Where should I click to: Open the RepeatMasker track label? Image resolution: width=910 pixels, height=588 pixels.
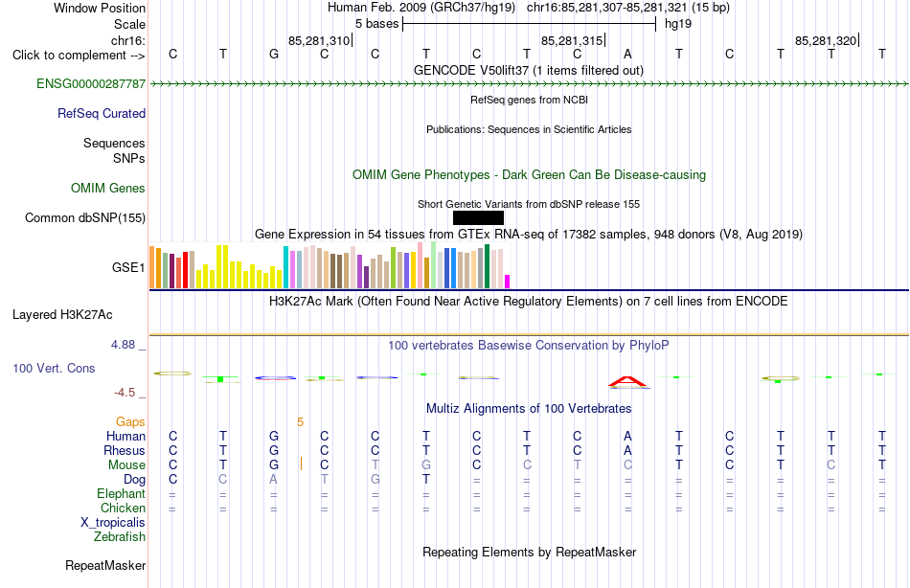click(x=105, y=565)
